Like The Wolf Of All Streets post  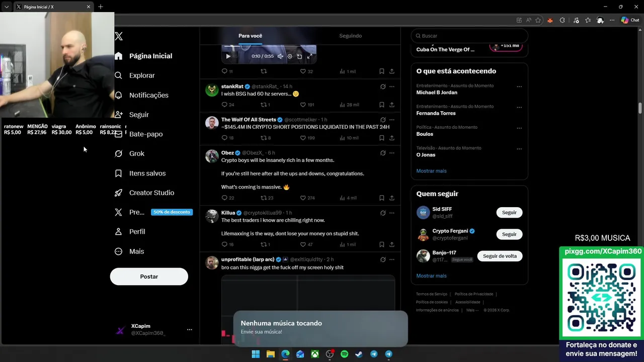307,138
